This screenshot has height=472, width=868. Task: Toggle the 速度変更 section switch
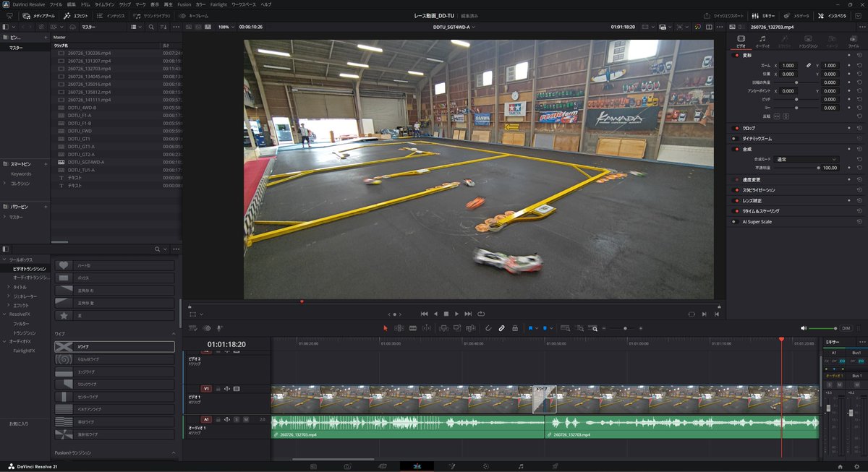pyautogui.click(x=735, y=179)
